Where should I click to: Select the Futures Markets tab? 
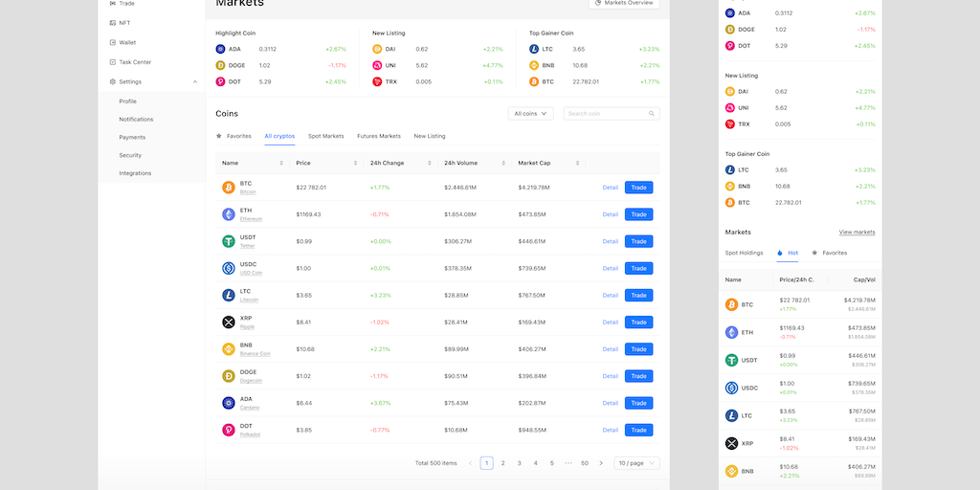pos(379,136)
